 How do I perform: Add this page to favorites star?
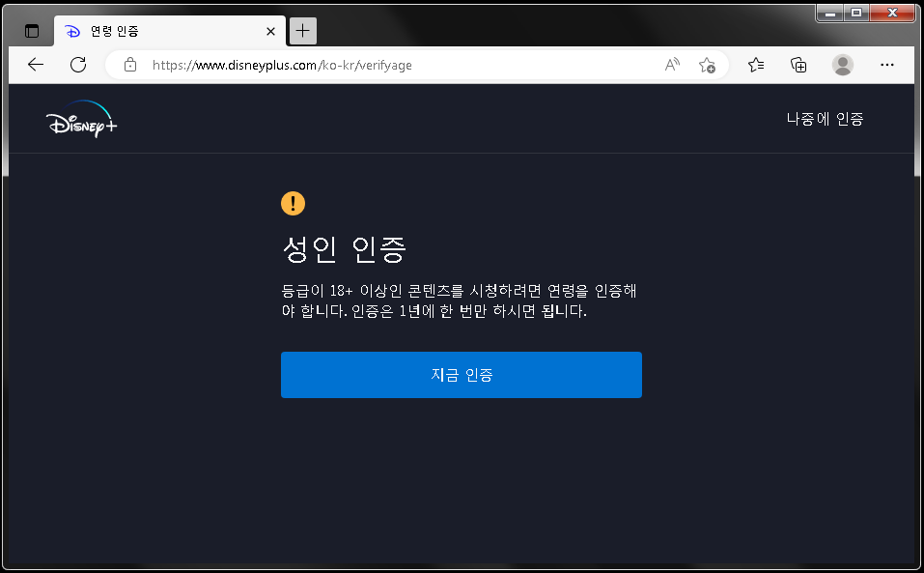[x=707, y=65]
